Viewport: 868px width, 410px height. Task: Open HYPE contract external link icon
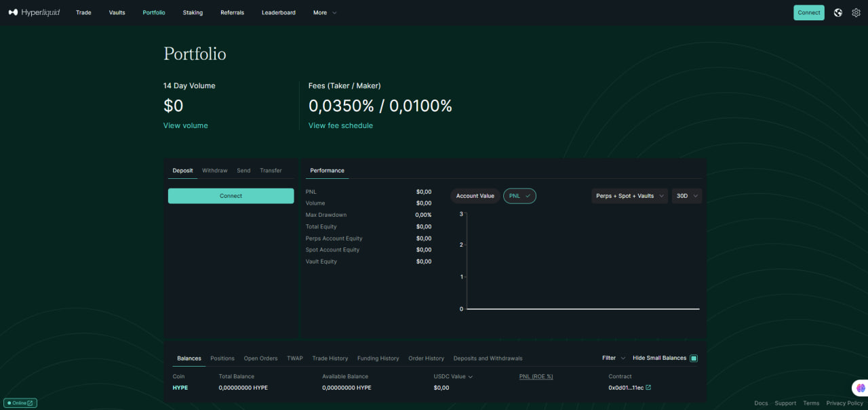[648, 388]
